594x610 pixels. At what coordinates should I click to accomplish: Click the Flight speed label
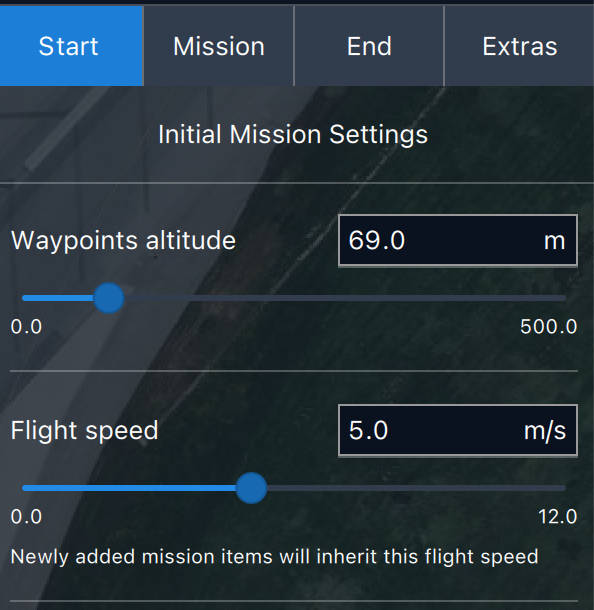[x=84, y=431]
